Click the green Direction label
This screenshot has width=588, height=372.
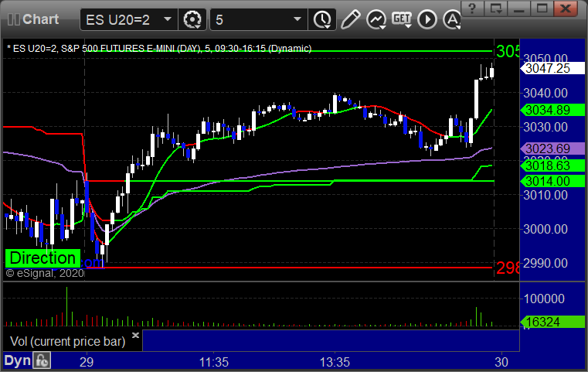42,258
